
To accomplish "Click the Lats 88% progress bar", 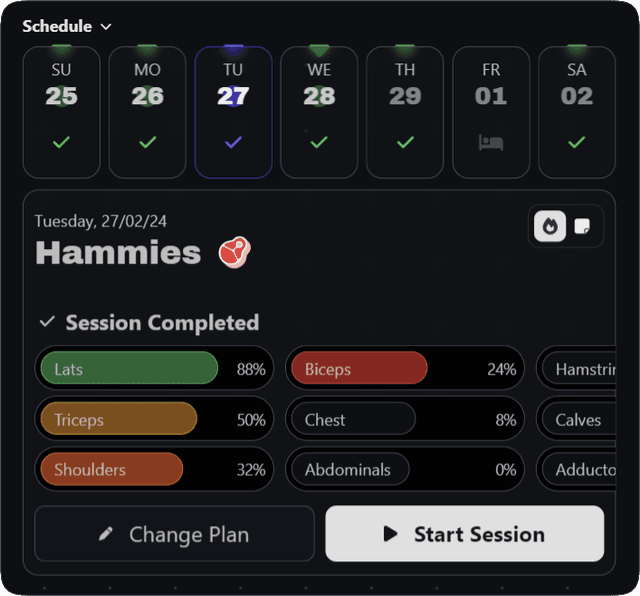I will coord(153,369).
